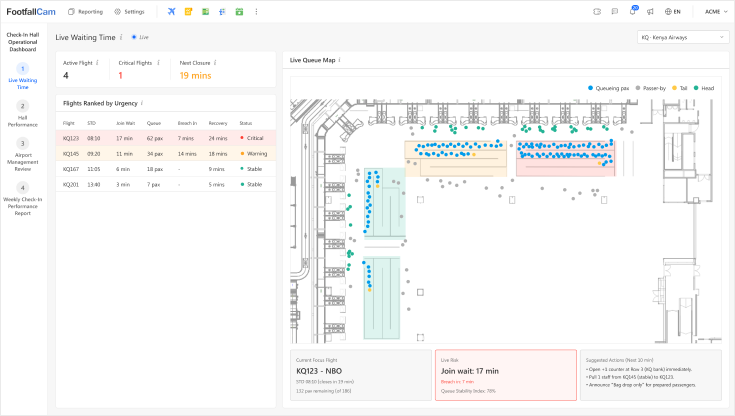Image resolution: width=735 pixels, height=416 pixels.
Task: Open the green layout module icon
Action: click(205, 12)
